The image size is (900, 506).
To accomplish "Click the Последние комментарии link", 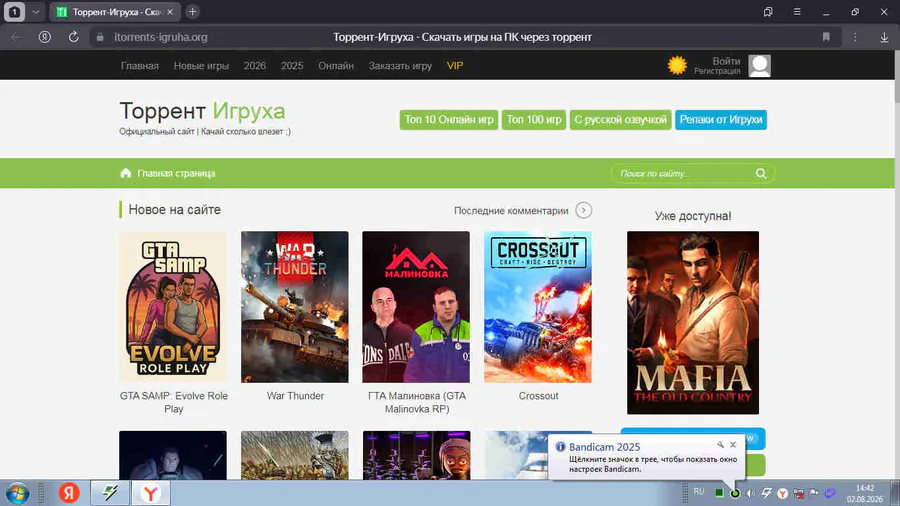I will coord(511,211).
